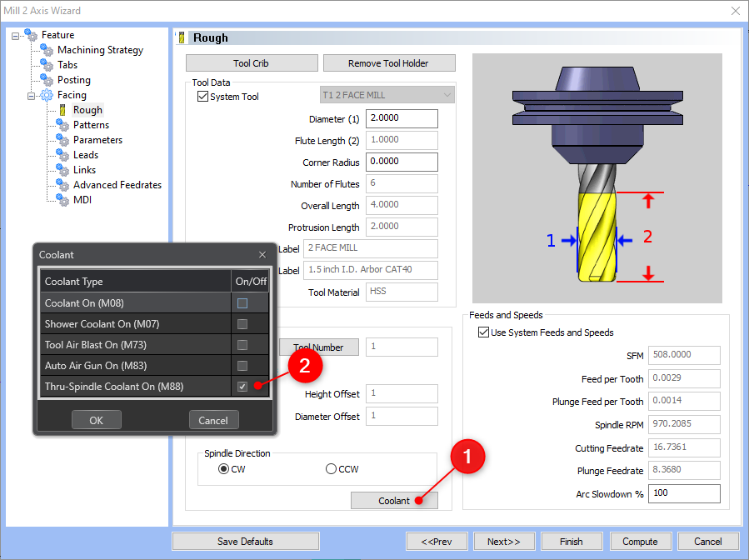The image size is (749, 560).
Task: Open the Patterns page in the tree
Action: (92, 125)
